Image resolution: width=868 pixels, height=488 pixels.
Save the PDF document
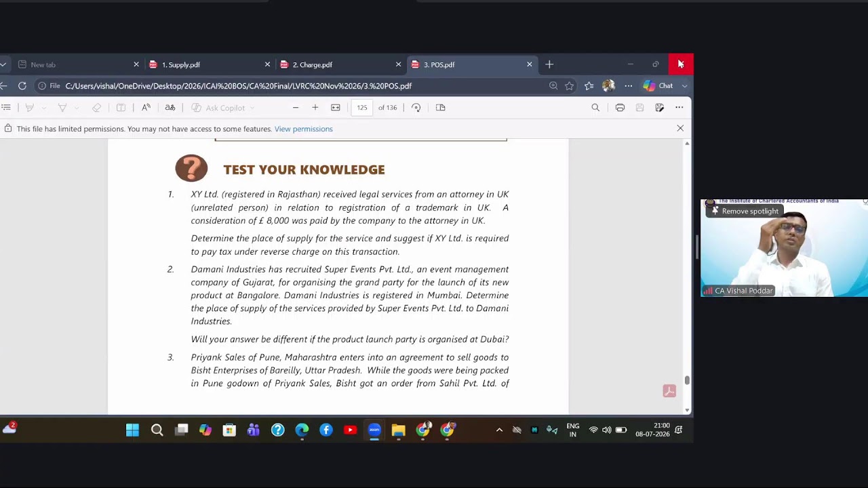coord(639,108)
